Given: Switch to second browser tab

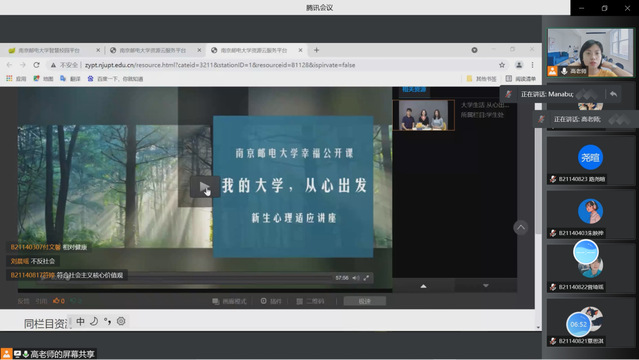Looking at the screenshot, I should click(x=153, y=50).
